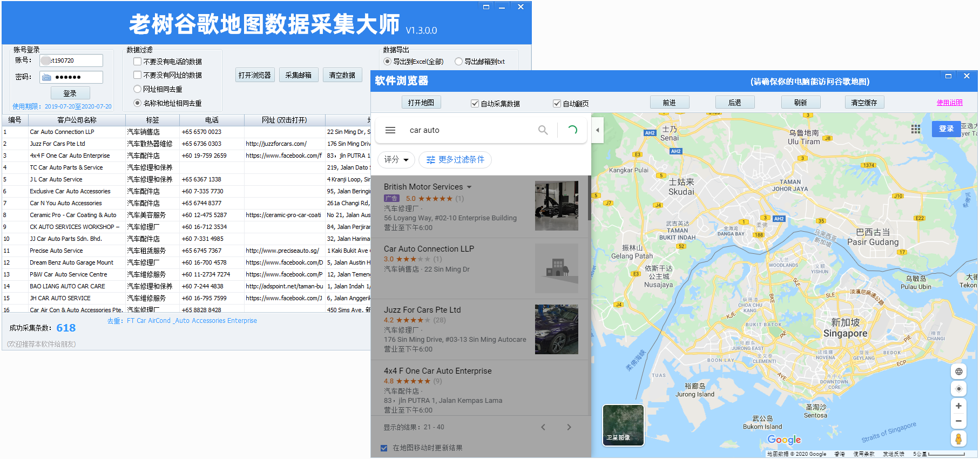Screen dimensions: 980x459
Task: Toggle update results when map moves
Action: (384, 448)
